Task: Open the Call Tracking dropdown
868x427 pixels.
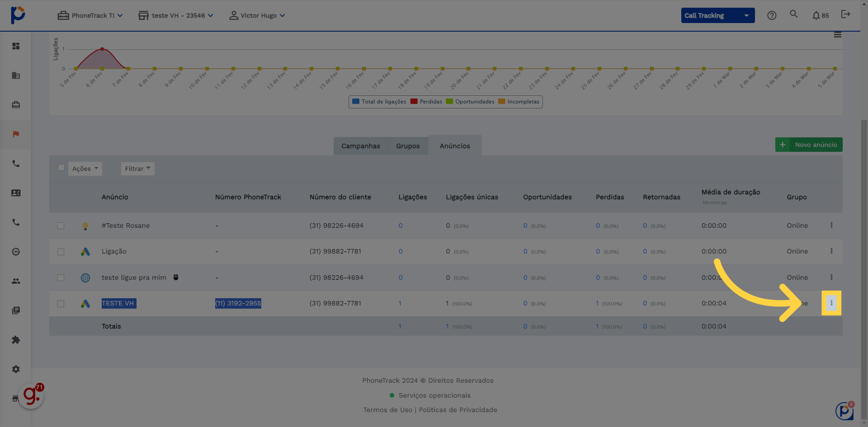Action: click(718, 15)
